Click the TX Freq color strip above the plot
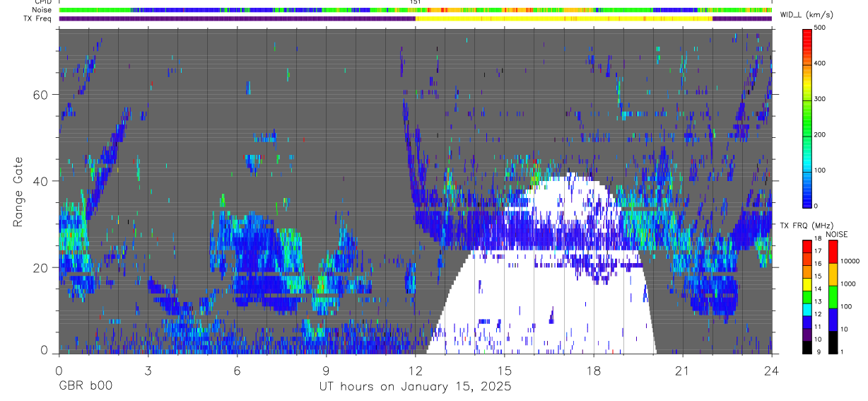This screenshot has width=868, height=401. pos(415,19)
